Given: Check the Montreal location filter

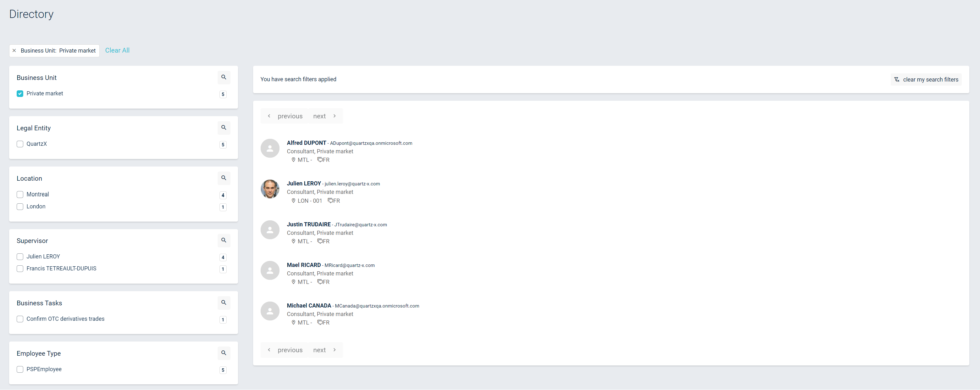Looking at the screenshot, I should coord(20,195).
